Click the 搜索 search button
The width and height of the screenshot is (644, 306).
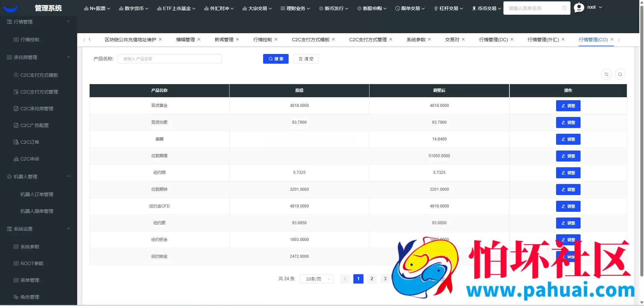(x=276, y=59)
